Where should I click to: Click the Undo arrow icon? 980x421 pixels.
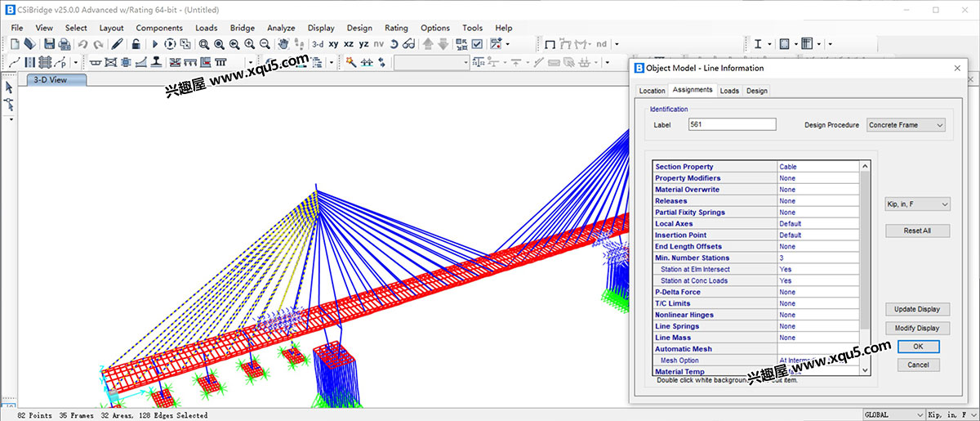click(82, 44)
